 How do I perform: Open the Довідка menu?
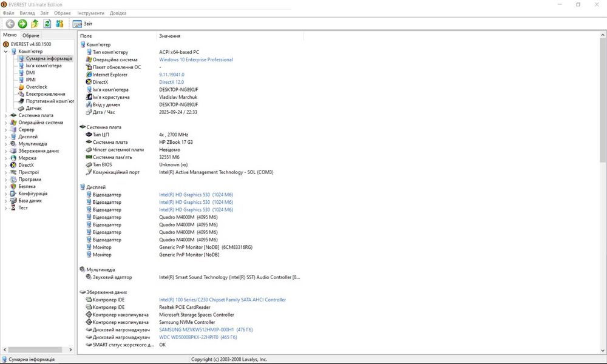tap(118, 13)
